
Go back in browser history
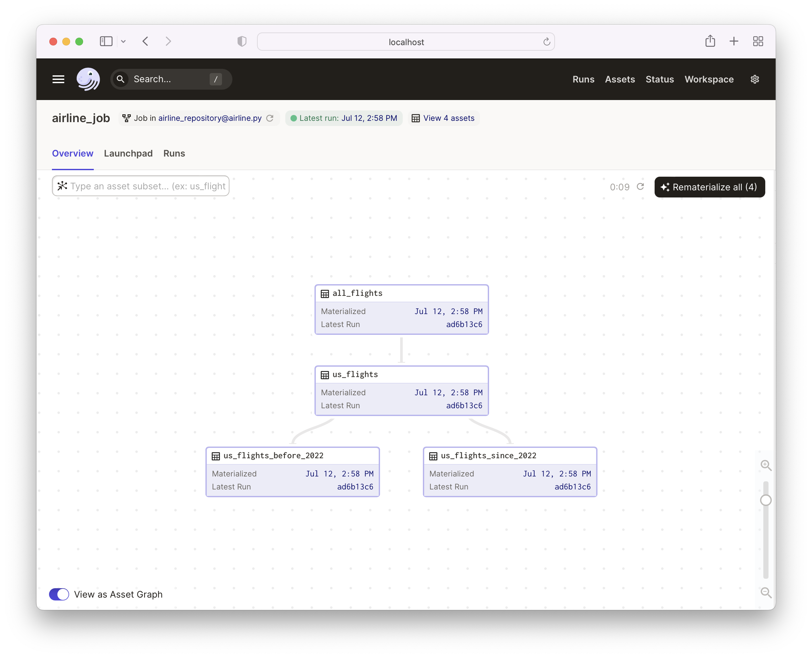[145, 41]
